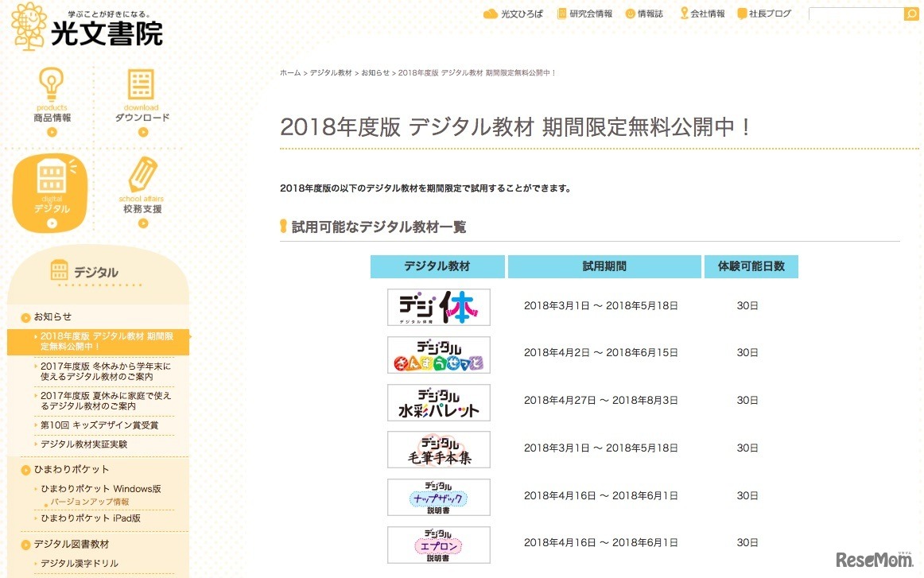
Task: Click 体験可能日数 table column header
Action: (x=751, y=266)
